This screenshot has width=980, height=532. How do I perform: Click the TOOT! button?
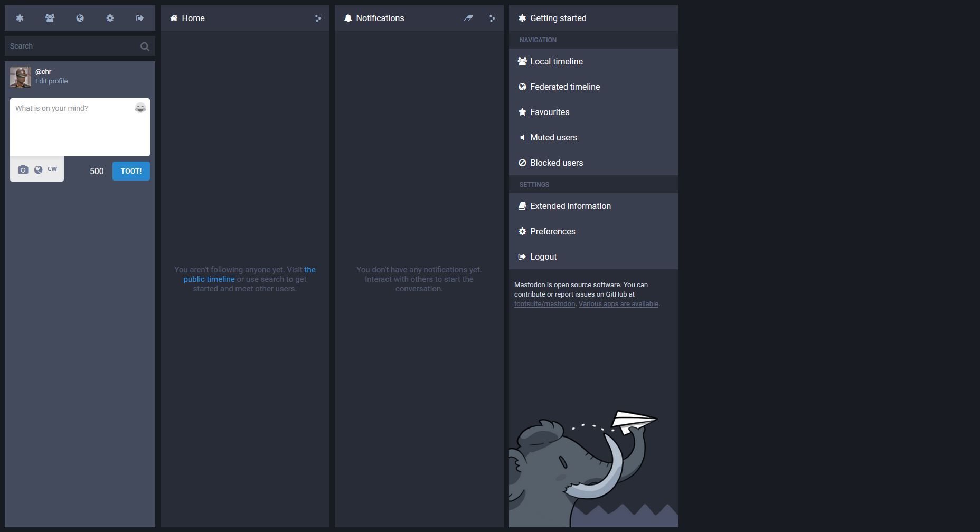click(131, 171)
